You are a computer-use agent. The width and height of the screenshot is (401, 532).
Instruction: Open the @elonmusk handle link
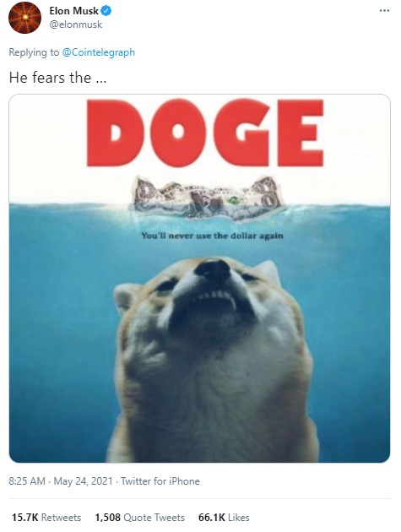pyautogui.click(x=76, y=24)
